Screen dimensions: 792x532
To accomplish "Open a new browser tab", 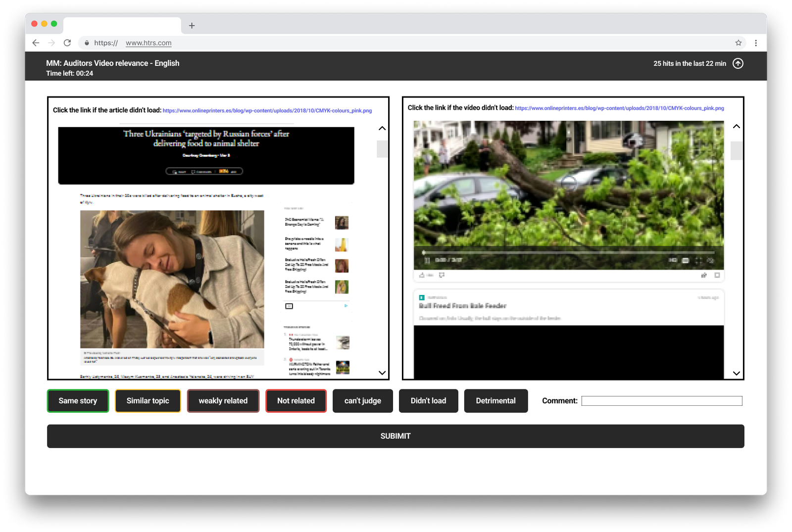I will tap(192, 26).
